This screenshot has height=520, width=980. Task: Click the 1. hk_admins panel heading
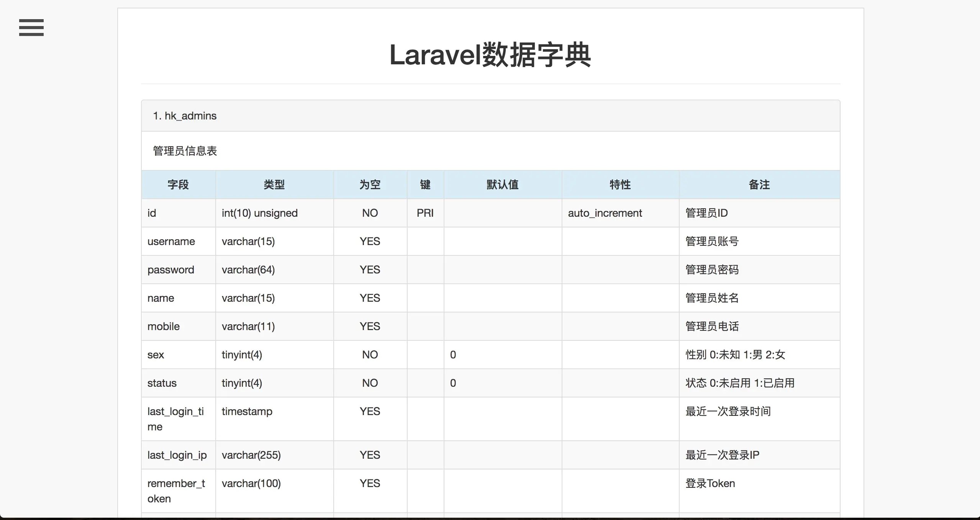(185, 116)
